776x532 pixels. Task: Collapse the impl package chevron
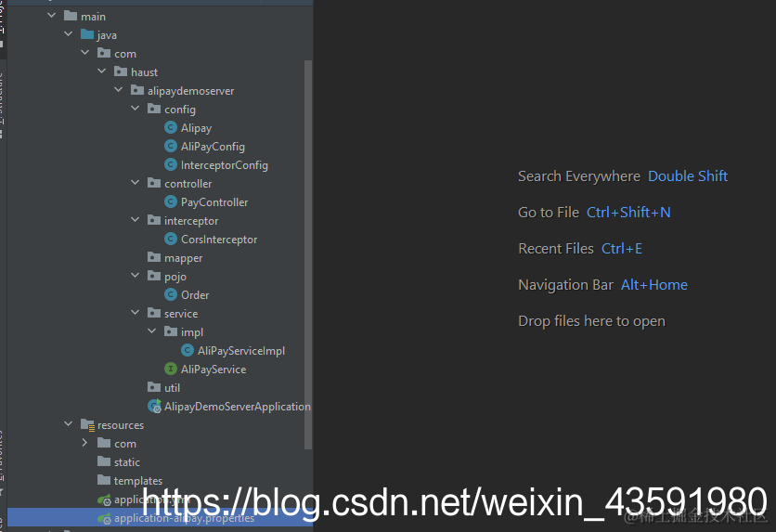pos(152,331)
